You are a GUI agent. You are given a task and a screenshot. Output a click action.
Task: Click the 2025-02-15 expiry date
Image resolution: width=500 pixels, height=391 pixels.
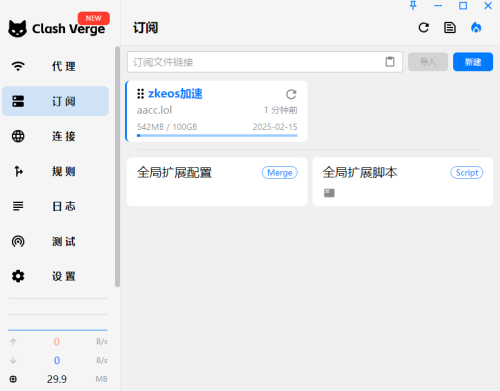tap(275, 127)
